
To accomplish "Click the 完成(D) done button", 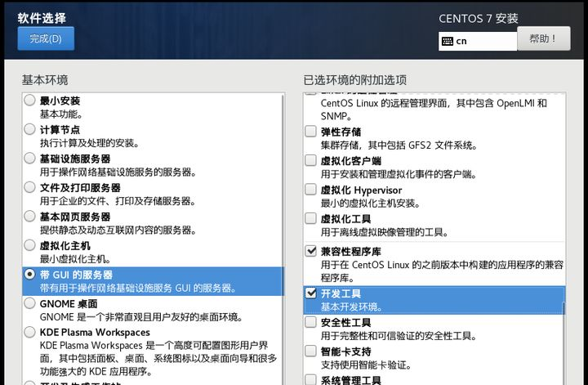I will coord(46,38).
